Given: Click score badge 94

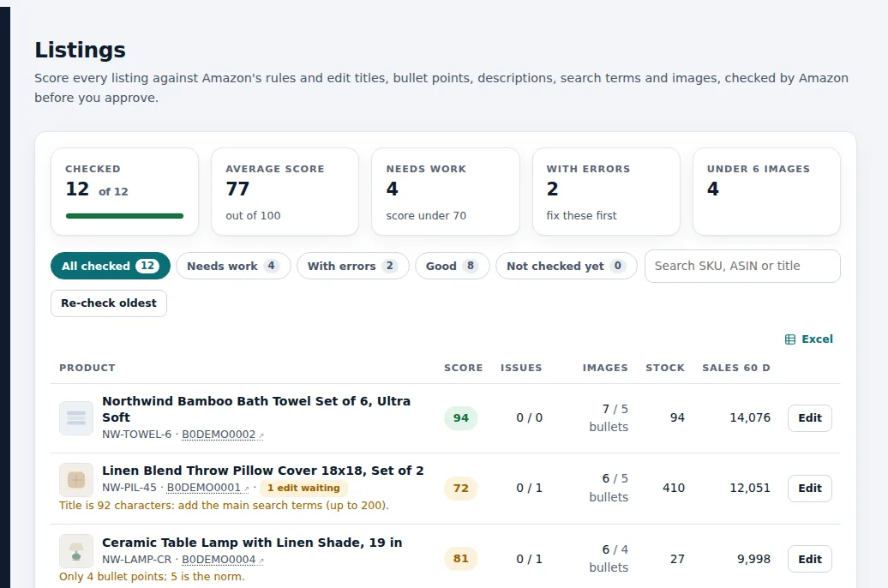Looking at the screenshot, I should (x=461, y=418).
